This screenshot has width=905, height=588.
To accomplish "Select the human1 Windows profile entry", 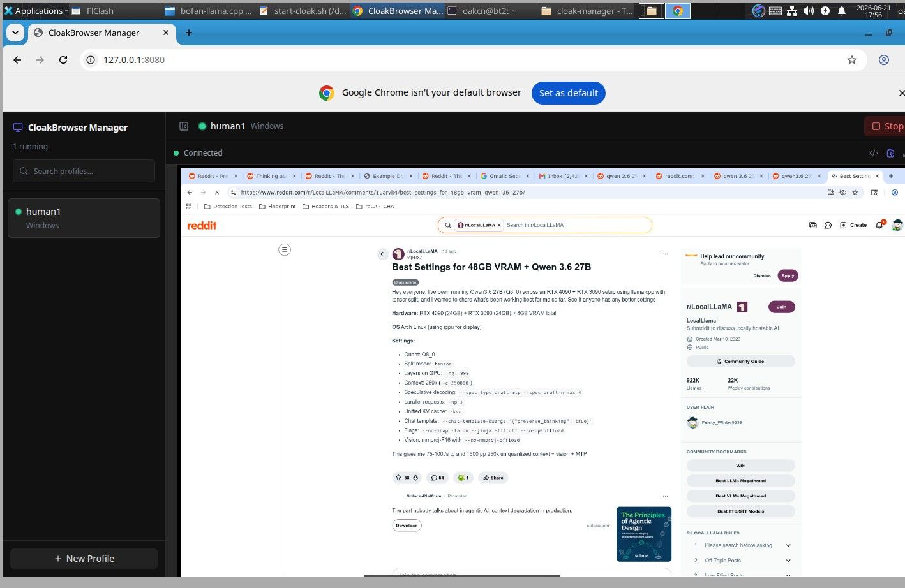I will tap(84, 218).
